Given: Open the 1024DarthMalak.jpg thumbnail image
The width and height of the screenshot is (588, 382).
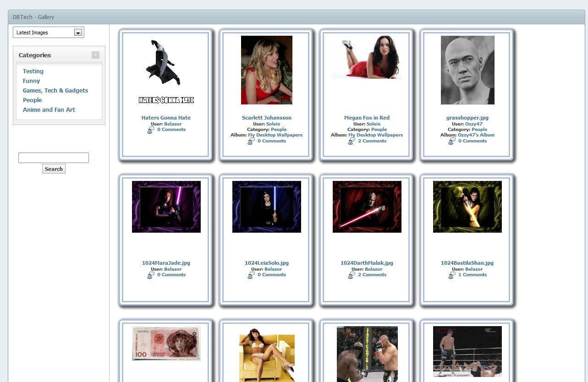Looking at the screenshot, I should (x=367, y=207).
